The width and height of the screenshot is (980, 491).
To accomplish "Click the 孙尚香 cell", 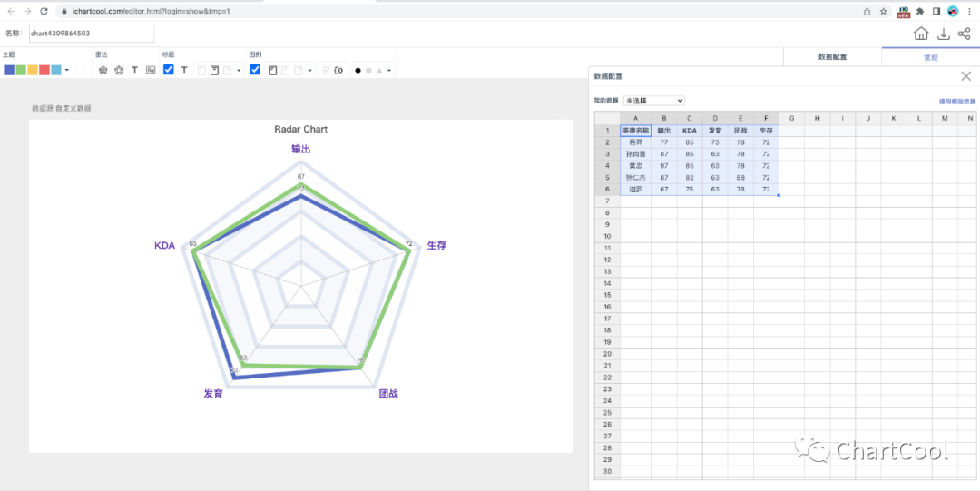I will (635, 154).
